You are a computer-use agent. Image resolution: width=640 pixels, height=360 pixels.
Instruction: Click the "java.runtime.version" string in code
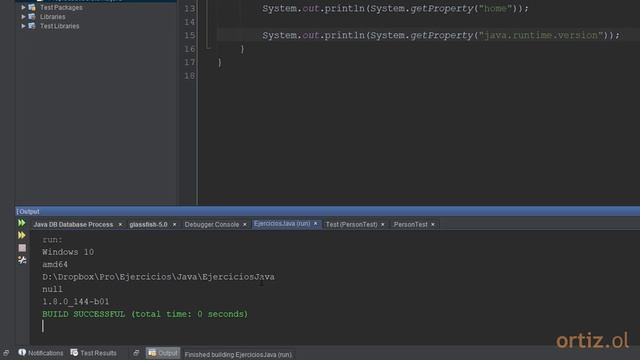pyautogui.click(x=541, y=35)
